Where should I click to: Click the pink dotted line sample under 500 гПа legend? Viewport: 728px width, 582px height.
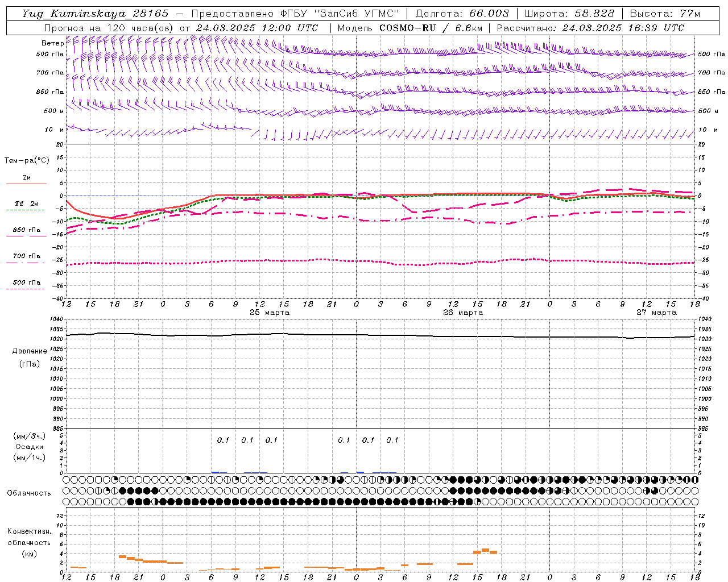click(25, 289)
